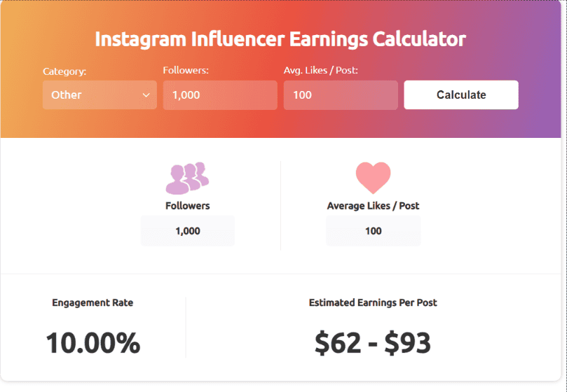Click the $62 - $93 earnings estimate
The image size is (567, 392).
point(373,343)
